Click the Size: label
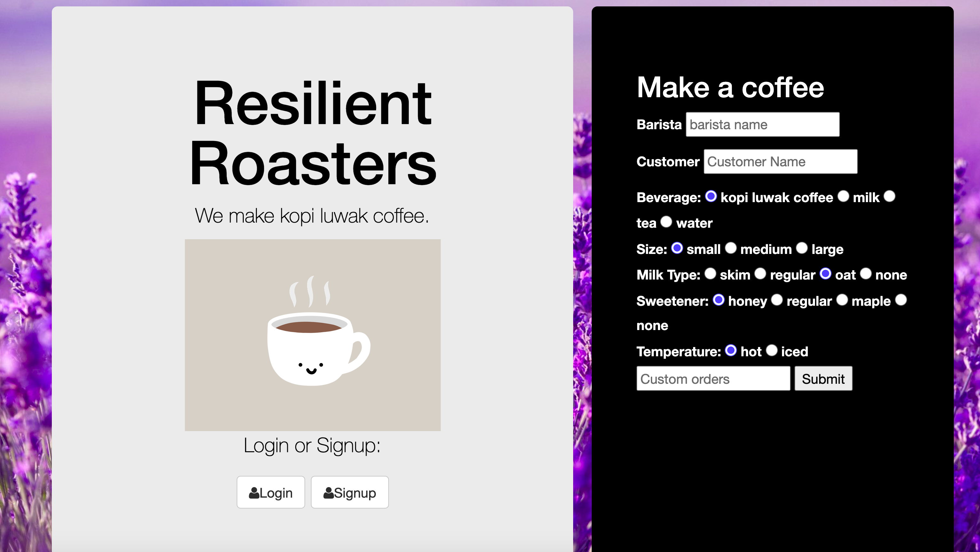The height and width of the screenshot is (552, 980). click(652, 249)
